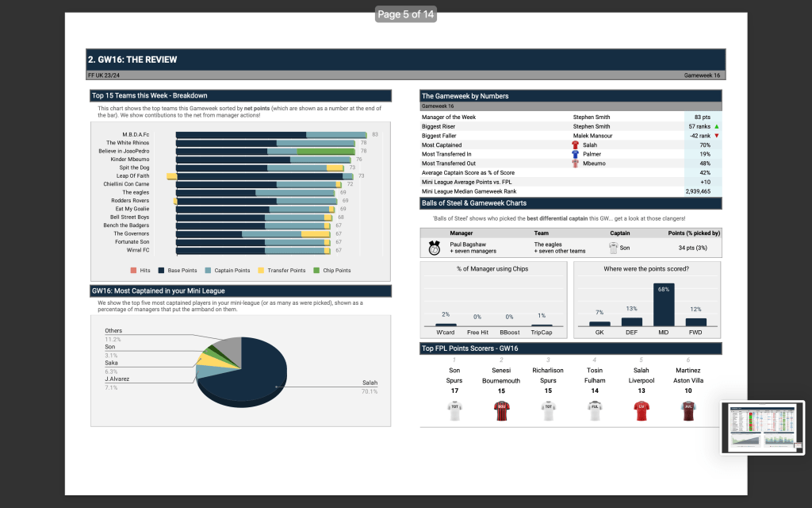
Task: Click the Chip Points green legend swatch
Action: pyautogui.click(x=316, y=271)
